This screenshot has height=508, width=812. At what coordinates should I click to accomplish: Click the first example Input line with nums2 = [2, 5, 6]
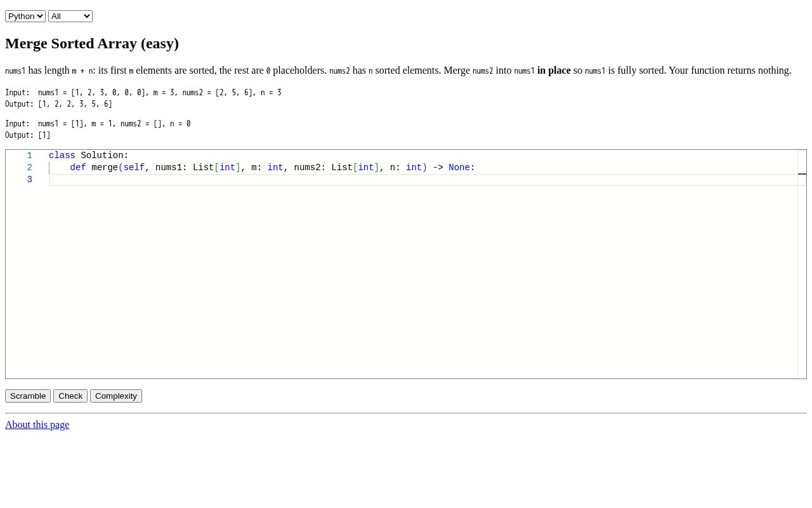tap(143, 93)
